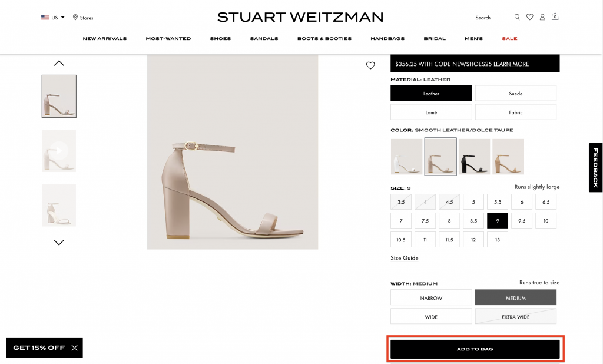Open the wishlist heart in header
The image size is (603, 364).
tap(530, 17)
